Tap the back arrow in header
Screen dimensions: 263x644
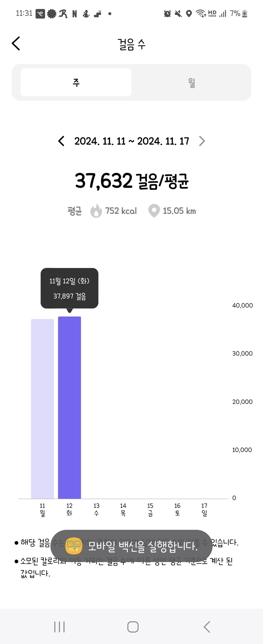(16, 43)
